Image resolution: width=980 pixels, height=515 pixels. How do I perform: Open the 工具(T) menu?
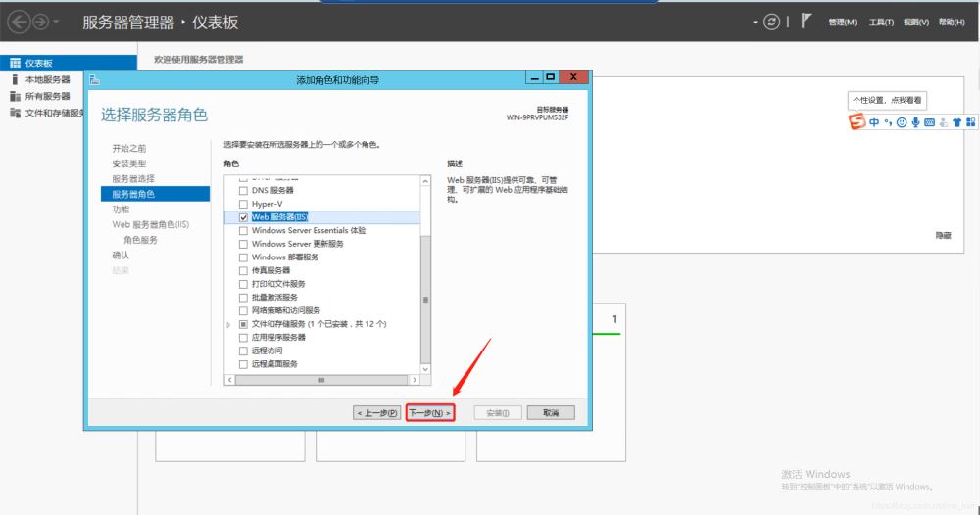881,22
